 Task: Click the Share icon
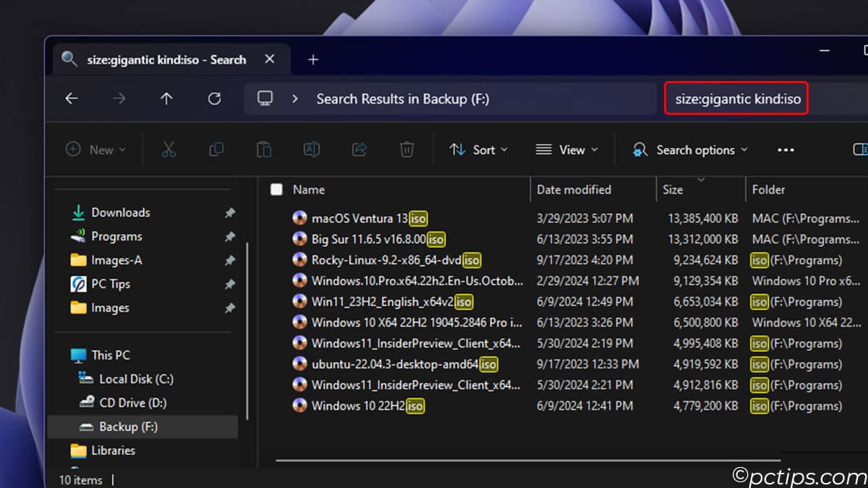[359, 150]
